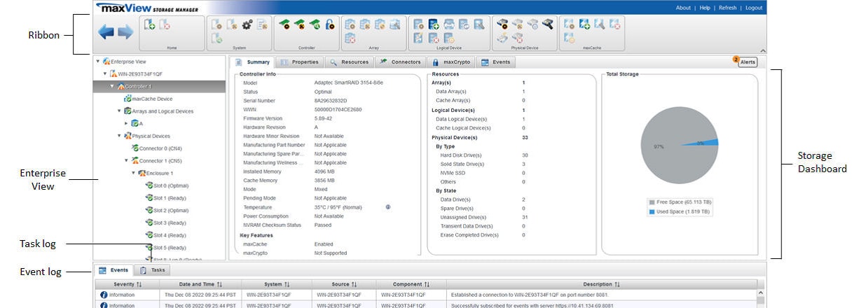This screenshot has height=308, width=868.
Task: Sort events by System column
Action: point(276,284)
